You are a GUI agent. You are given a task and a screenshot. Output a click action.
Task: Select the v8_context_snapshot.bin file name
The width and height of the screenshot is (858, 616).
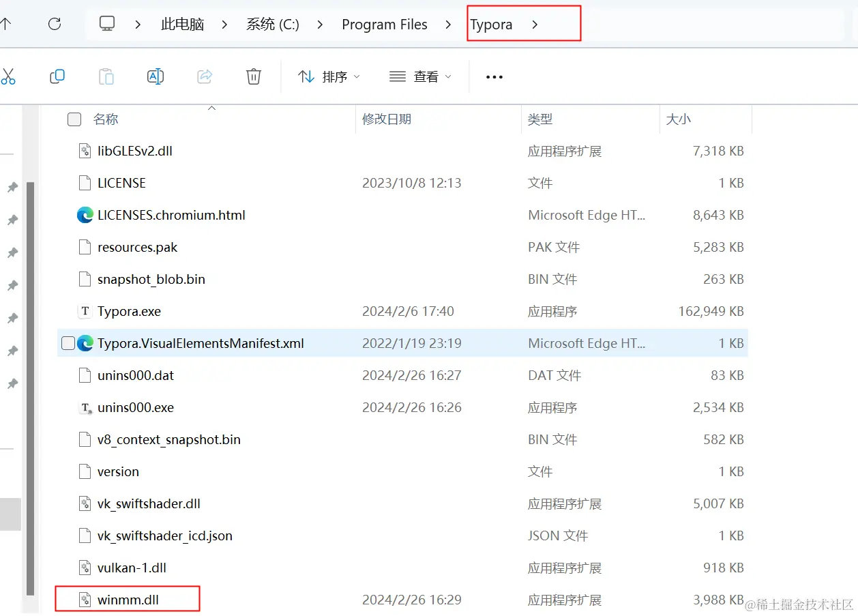coord(169,439)
